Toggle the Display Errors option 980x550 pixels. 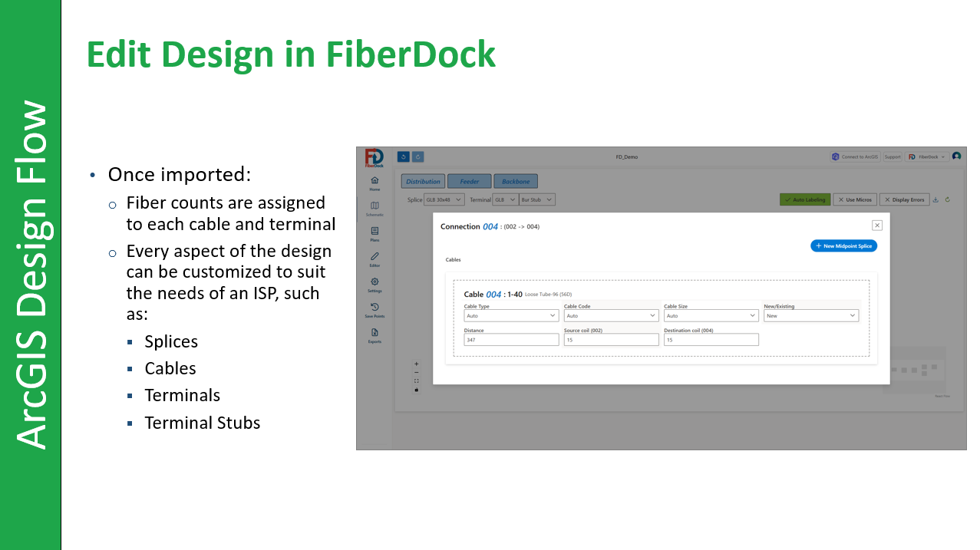[x=904, y=199]
